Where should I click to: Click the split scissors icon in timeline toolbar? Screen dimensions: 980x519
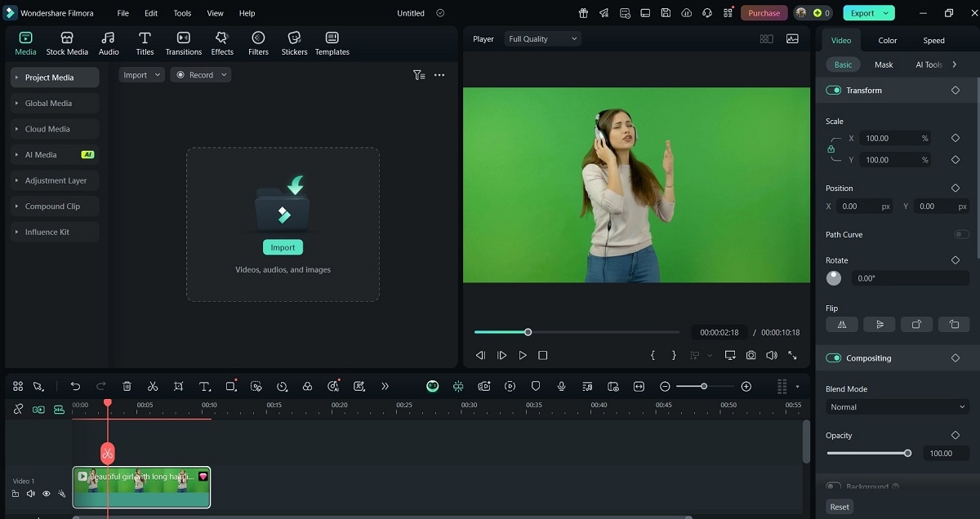(153, 386)
